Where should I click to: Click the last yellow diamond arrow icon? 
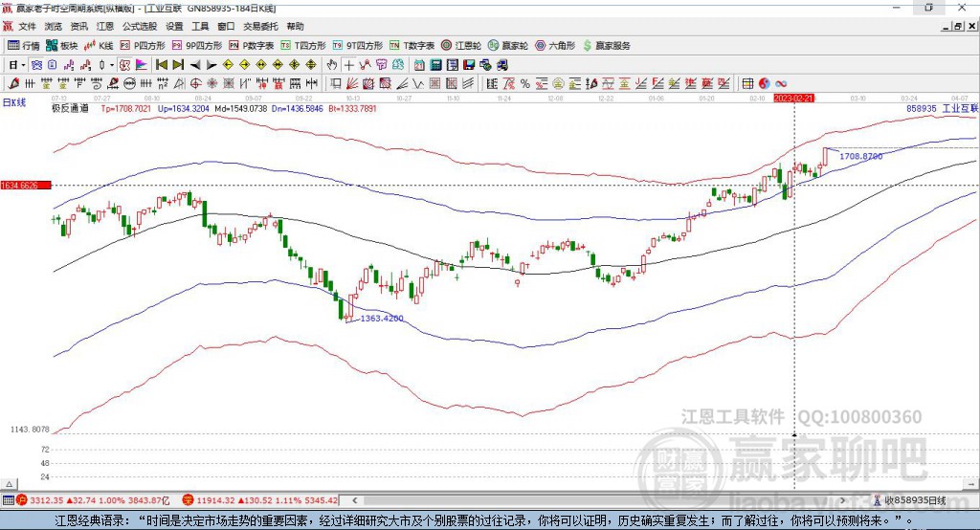point(311,65)
